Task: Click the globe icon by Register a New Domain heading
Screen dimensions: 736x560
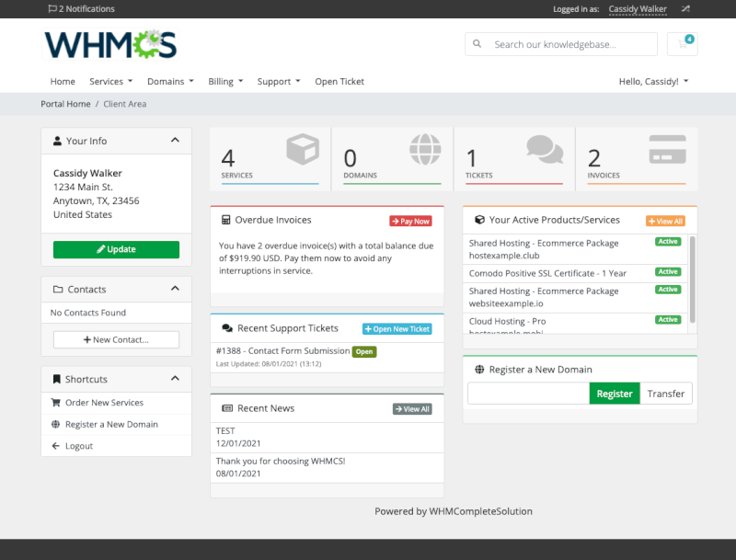Action: click(479, 370)
